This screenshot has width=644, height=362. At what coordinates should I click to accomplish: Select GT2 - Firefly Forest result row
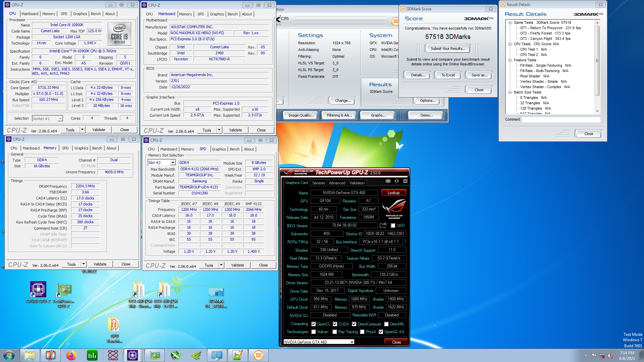coord(545,33)
